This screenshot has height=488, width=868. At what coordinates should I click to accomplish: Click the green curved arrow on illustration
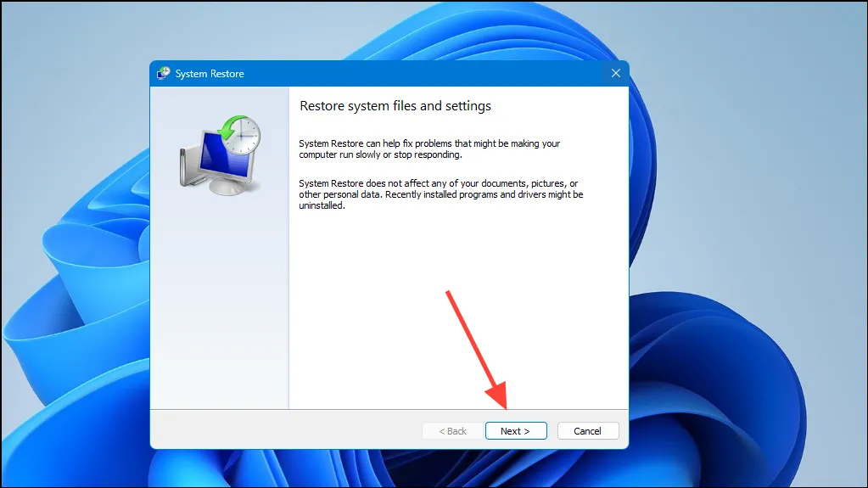pyautogui.click(x=228, y=128)
